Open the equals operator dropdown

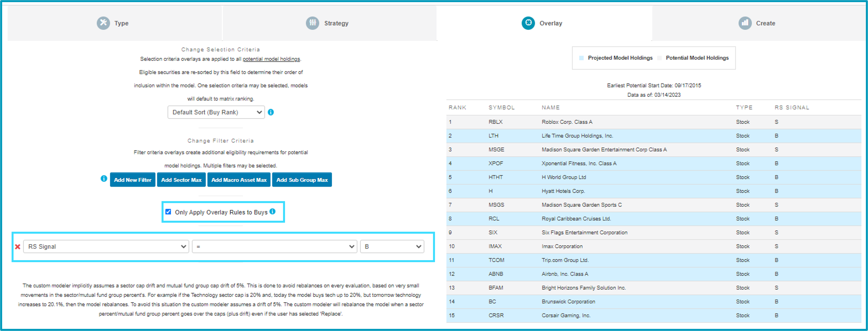275,246
